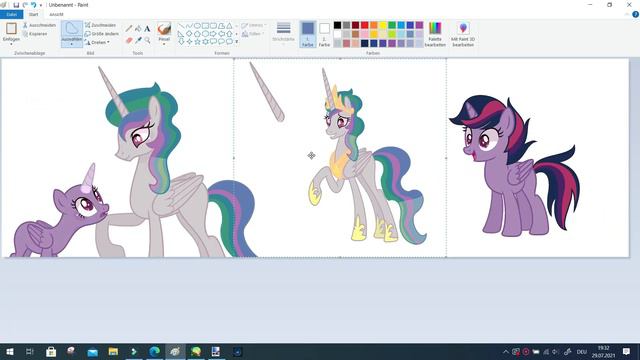Click the DEU language indicator

tap(582, 351)
